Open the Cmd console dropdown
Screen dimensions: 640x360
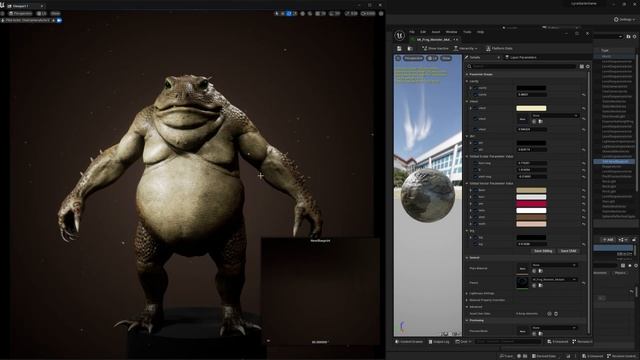(463, 342)
